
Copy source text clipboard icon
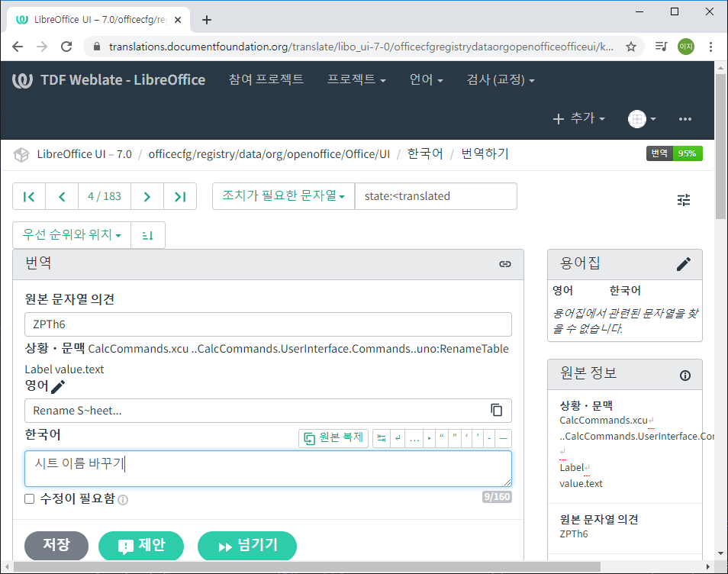coord(496,410)
